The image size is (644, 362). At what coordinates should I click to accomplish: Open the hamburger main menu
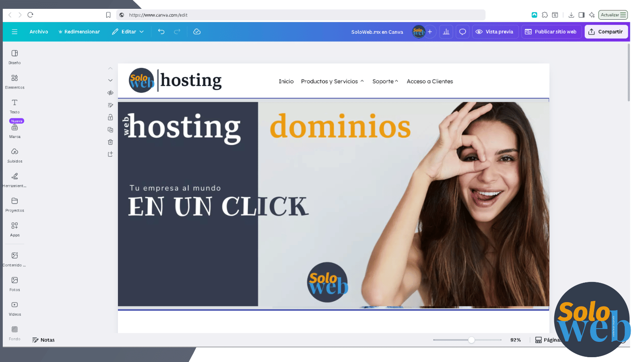click(14, 31)
